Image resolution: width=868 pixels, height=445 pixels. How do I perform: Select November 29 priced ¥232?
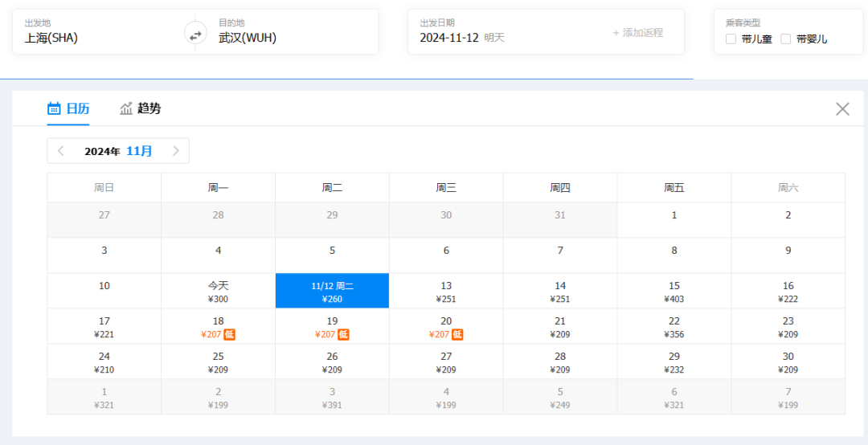click(x=674, y=361)
